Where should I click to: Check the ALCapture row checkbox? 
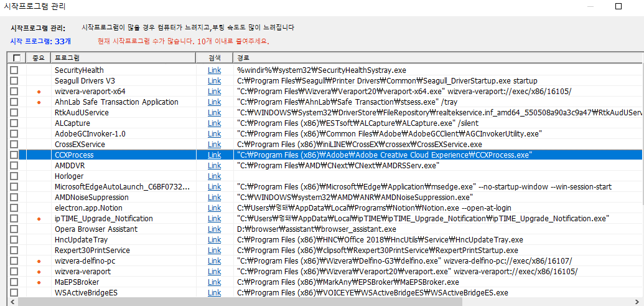point(14,123)
